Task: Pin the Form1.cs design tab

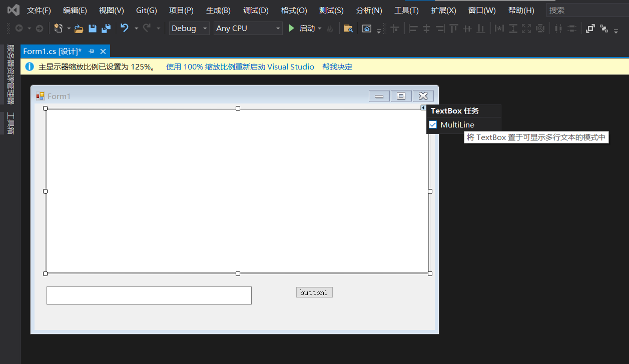Action: [x=91, y=51]
